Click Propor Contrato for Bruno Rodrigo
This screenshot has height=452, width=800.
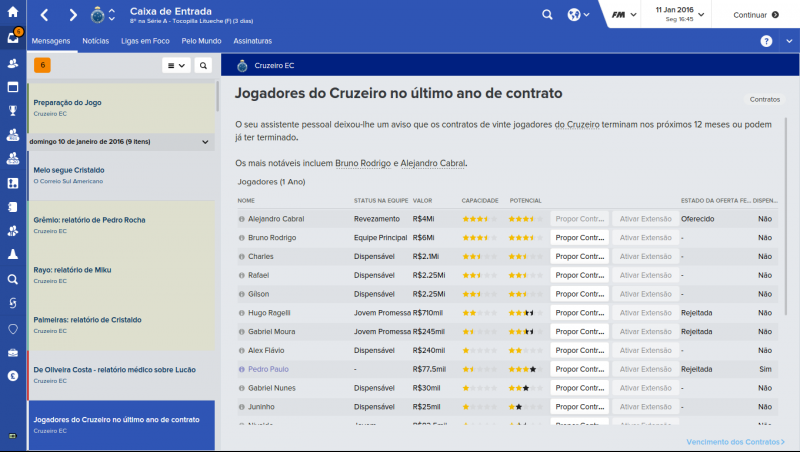point(579,238)
